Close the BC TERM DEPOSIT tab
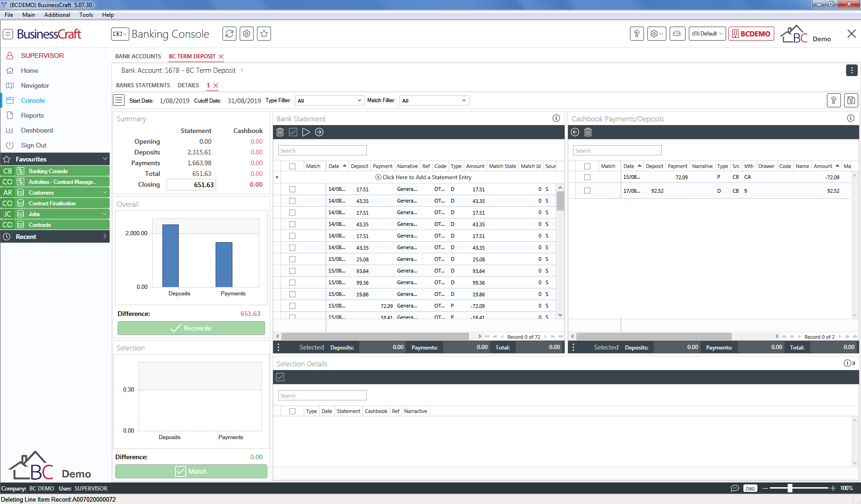The width and height of the screenshot is (861, 504). tap(221, 56)
